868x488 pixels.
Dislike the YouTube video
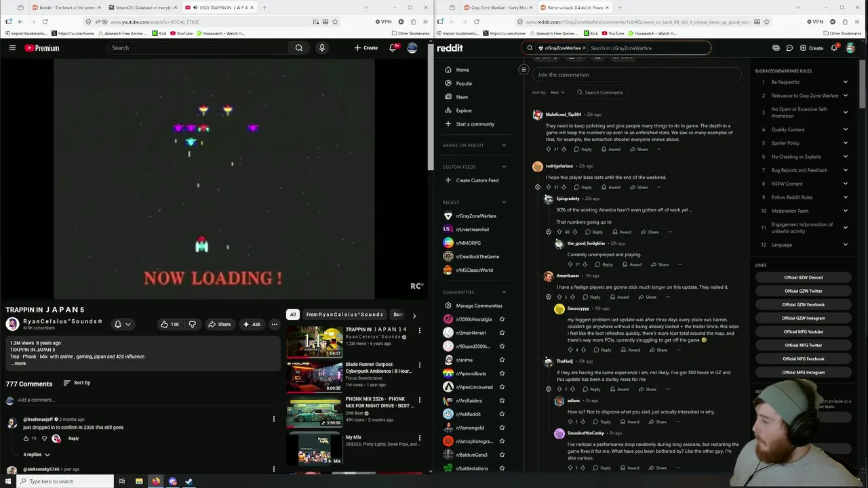(x=193, y=324)
